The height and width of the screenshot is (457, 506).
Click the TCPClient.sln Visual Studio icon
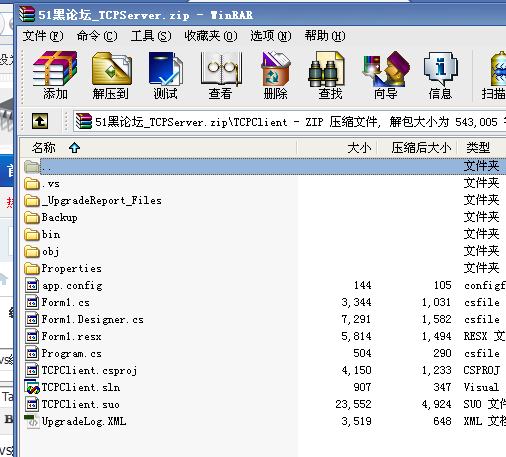tap(32, 387)
